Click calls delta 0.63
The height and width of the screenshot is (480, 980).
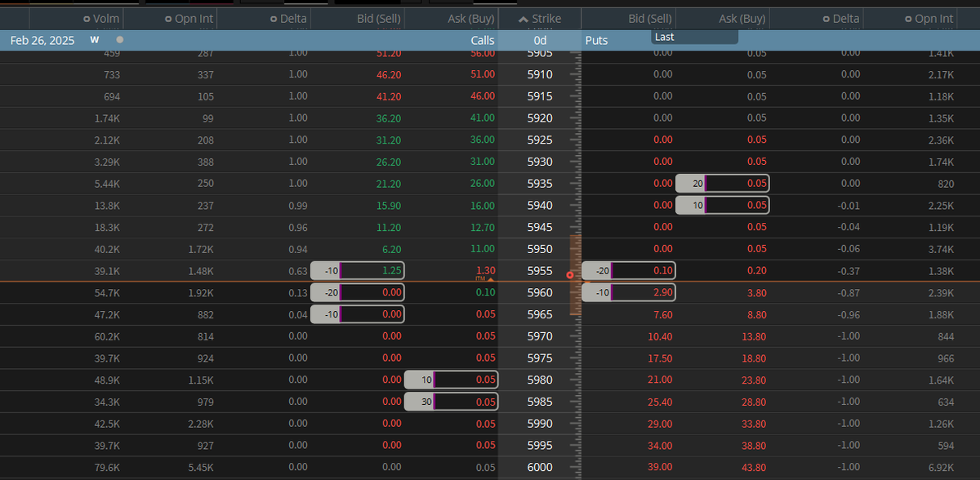coord(298,271)
